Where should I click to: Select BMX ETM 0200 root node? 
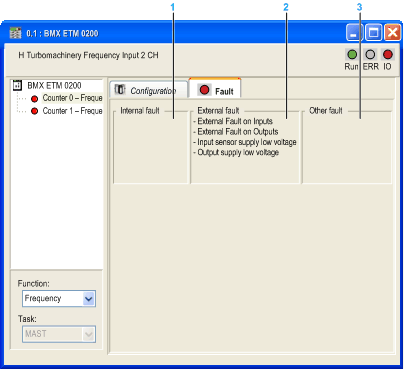54,85
